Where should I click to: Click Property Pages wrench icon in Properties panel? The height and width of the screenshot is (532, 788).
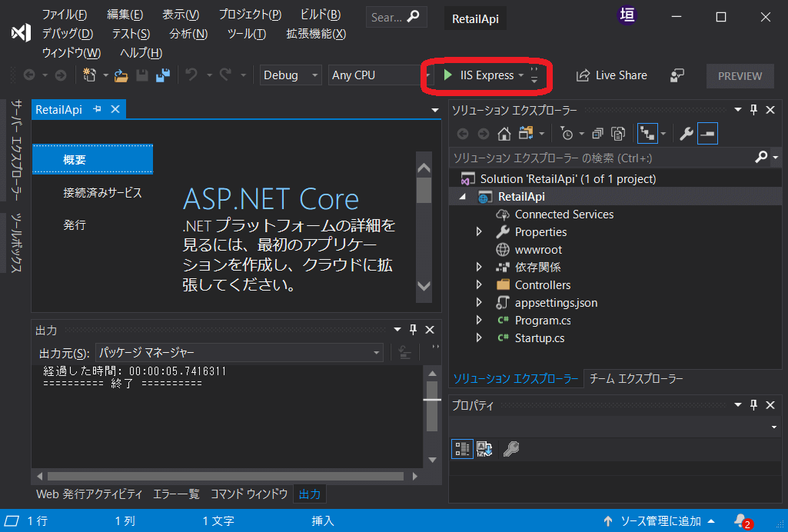(511, 449)
